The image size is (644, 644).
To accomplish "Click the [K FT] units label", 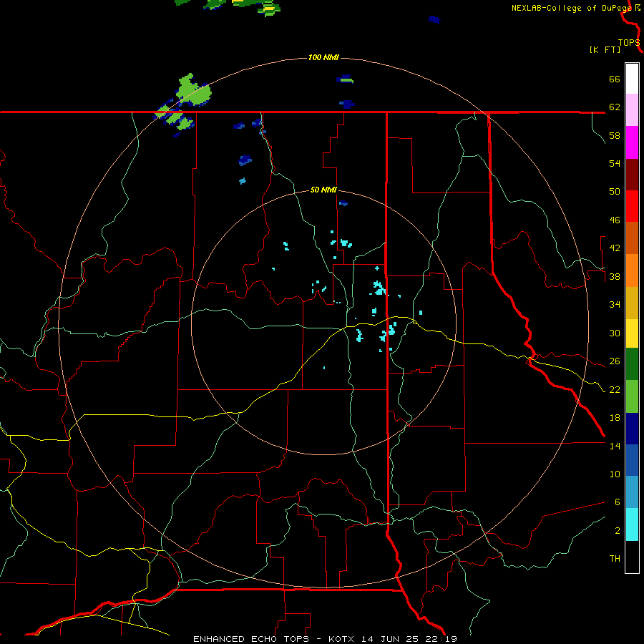I will point(605,50).
